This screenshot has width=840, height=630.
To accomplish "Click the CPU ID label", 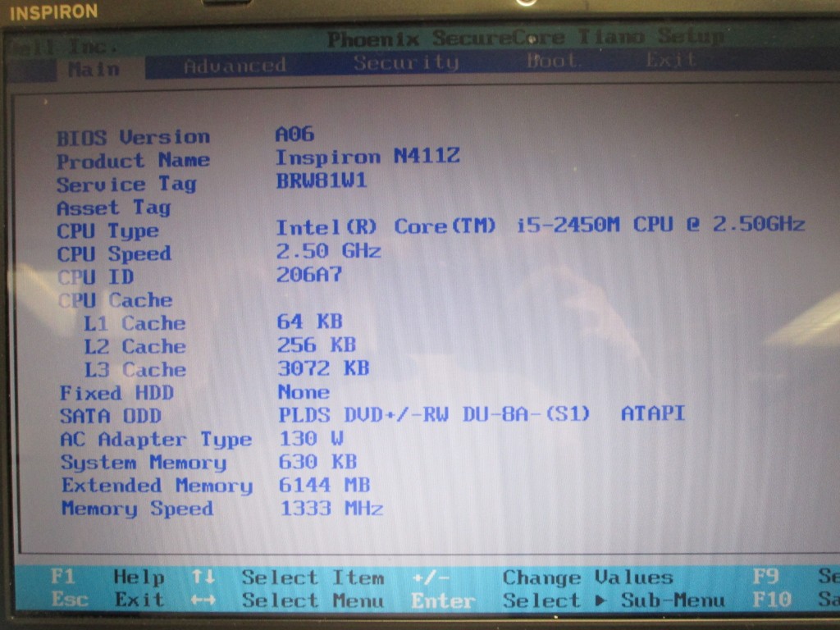I will point(95,277).
